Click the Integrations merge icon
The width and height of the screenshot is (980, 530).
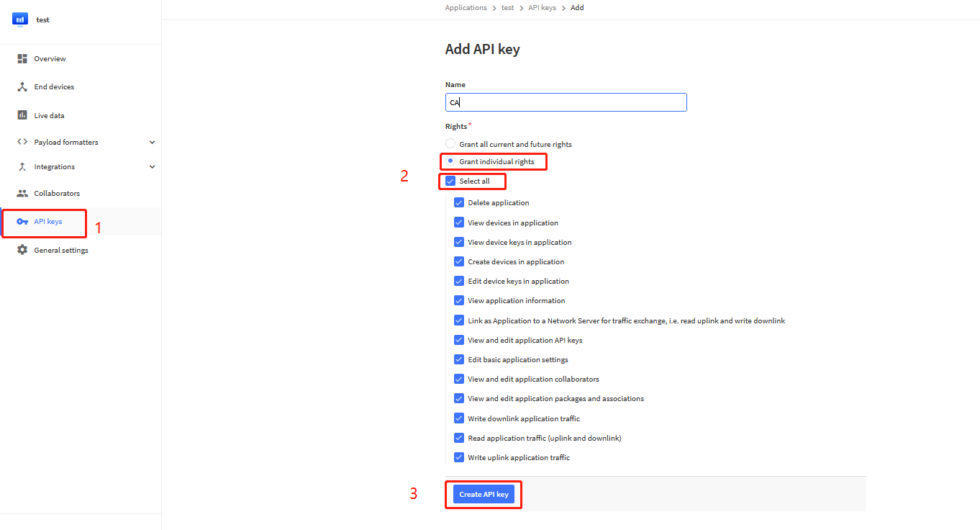click(x=22, y=166)
